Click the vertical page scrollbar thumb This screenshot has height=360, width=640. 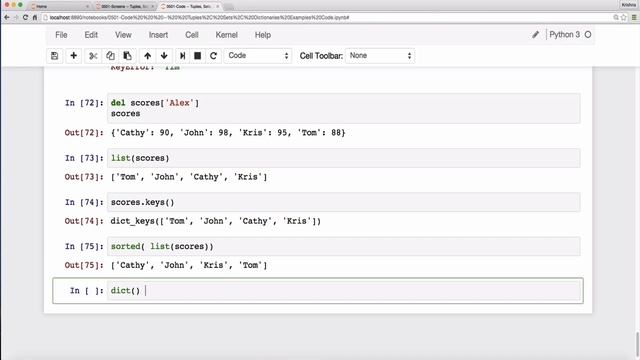[637, 344]
